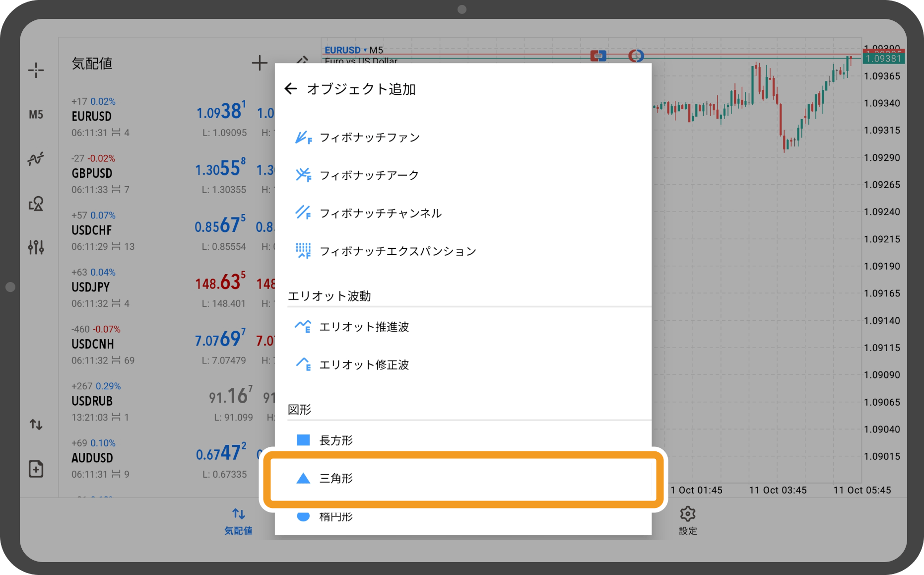This screenshot has height=575, width=924.
Task: Tap the back arrow in オブジェクト追加
Action: click(x=291, y=89)
